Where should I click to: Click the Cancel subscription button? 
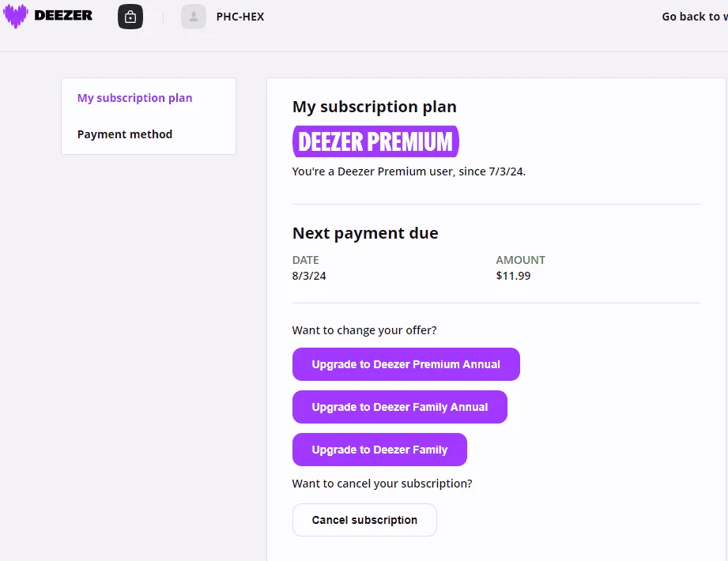[x=364, y=520]
